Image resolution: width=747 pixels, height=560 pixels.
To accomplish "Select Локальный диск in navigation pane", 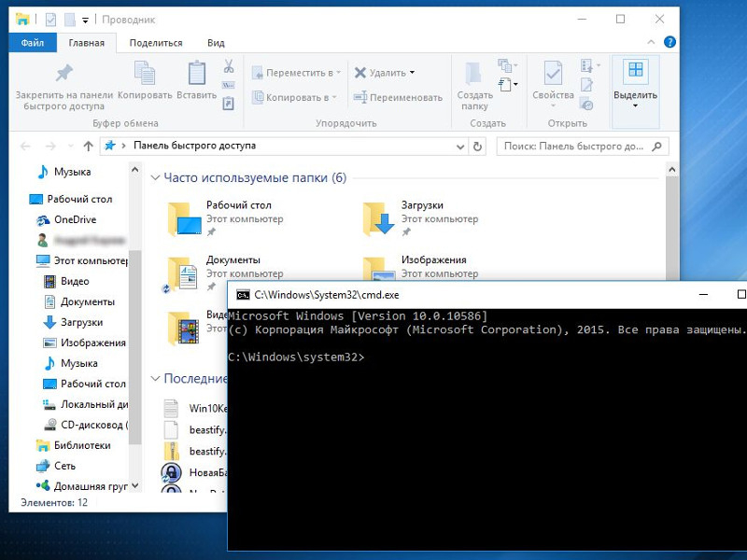I will coord(85,404).
